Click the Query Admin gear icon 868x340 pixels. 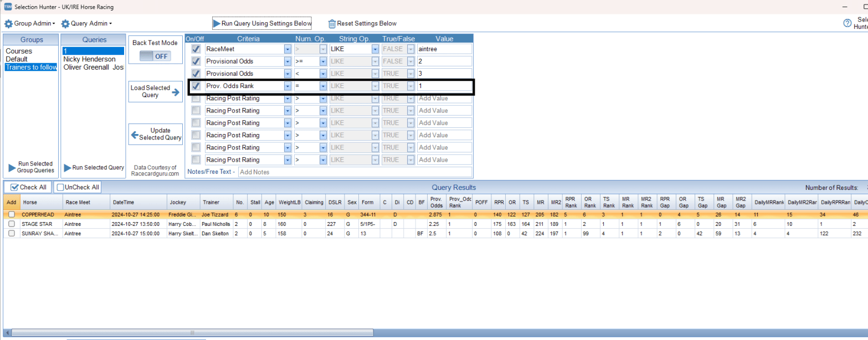tap(65, 24)
